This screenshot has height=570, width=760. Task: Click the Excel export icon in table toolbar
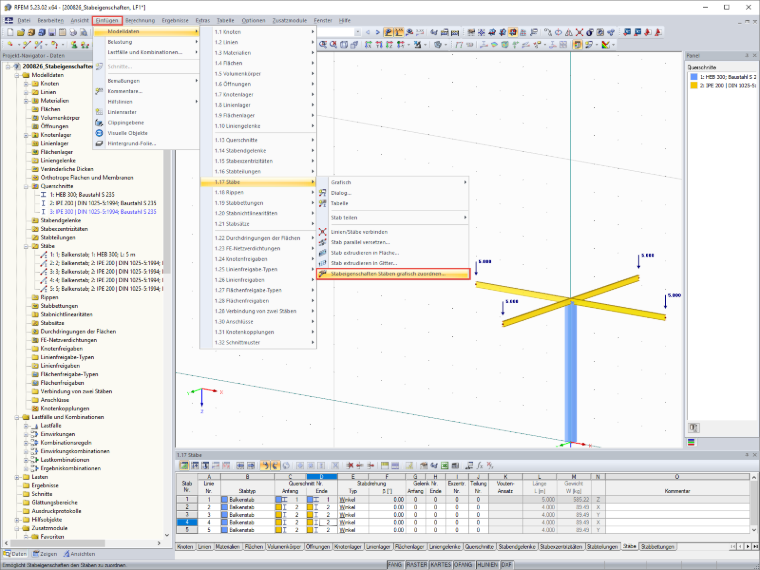point(444,465)
